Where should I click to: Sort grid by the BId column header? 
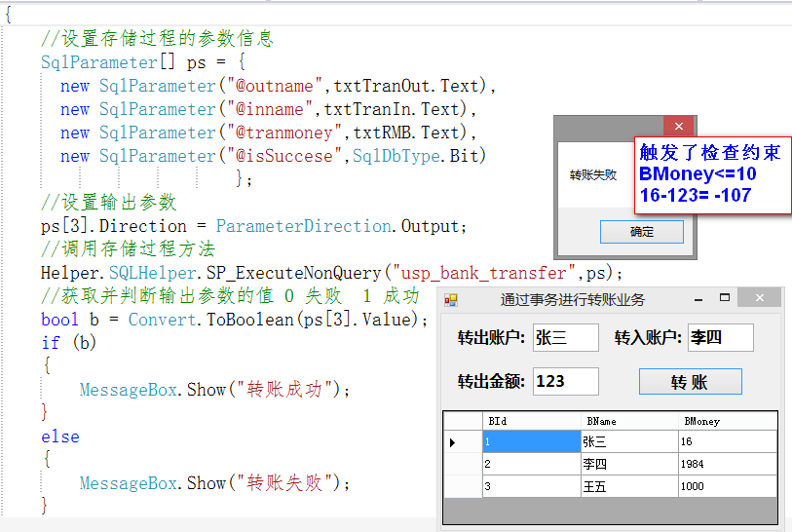[x=531, y=421]
